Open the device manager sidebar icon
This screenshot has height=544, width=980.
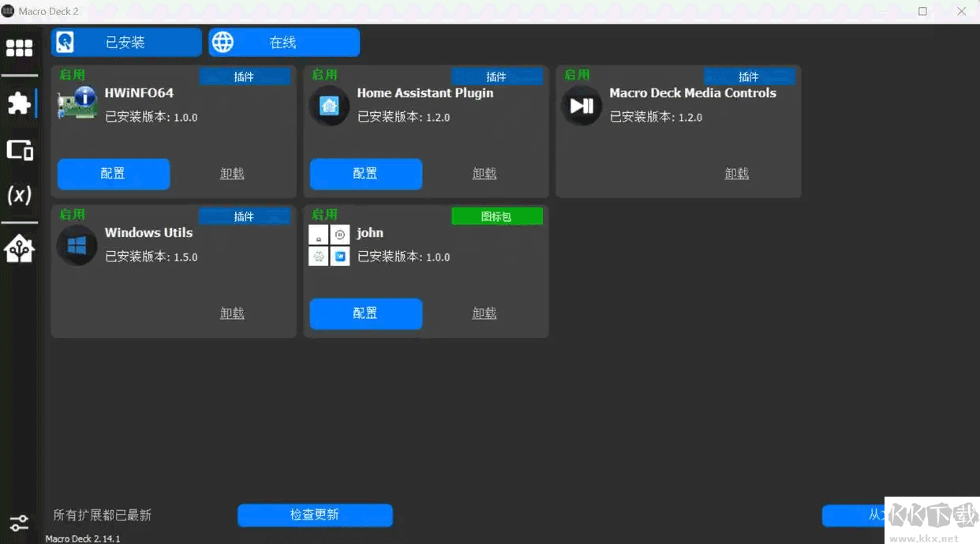[x=20, y=149]
